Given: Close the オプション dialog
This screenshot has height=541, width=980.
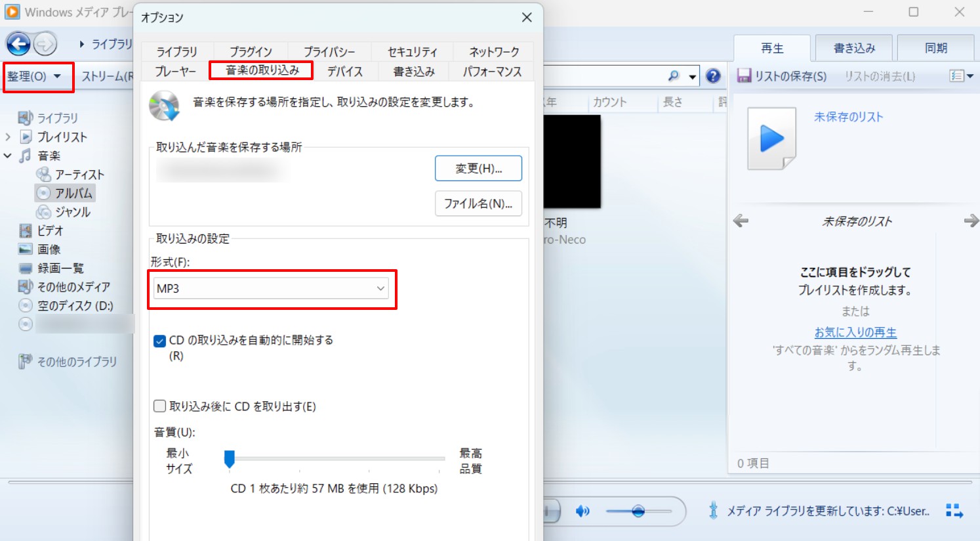Looking at the screenshot, I should click(527, 18).
